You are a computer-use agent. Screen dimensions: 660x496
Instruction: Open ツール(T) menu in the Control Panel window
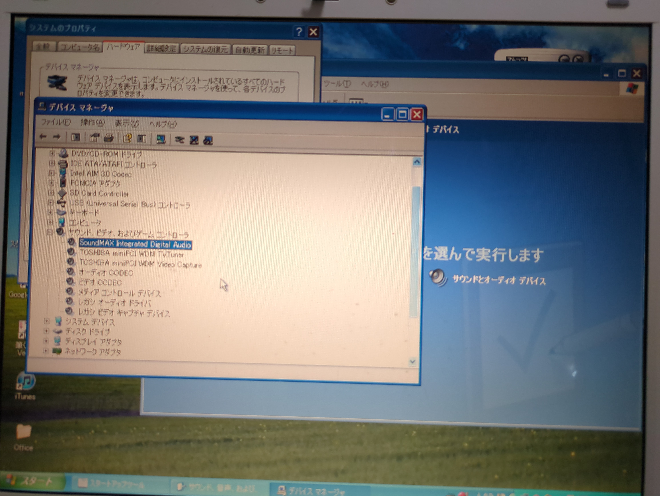[x=337, y=83]
